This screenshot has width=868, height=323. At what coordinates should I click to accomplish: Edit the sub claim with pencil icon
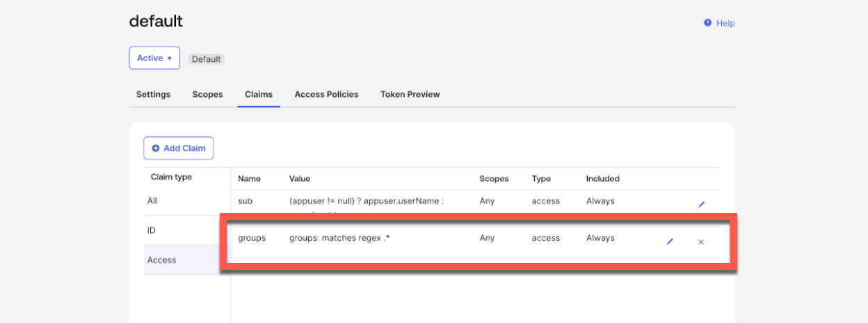(x=700, y=205)
